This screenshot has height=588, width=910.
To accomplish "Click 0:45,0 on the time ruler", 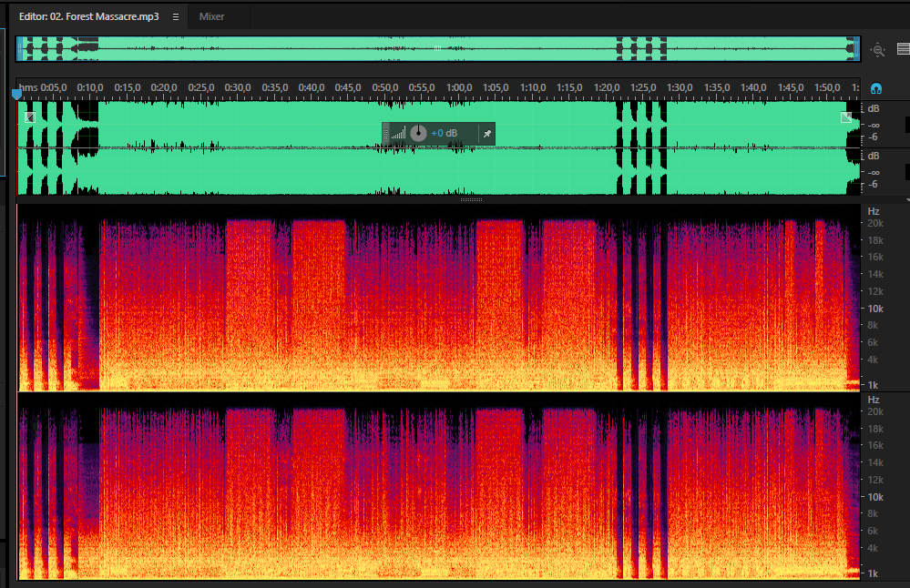I will [348, 87].
